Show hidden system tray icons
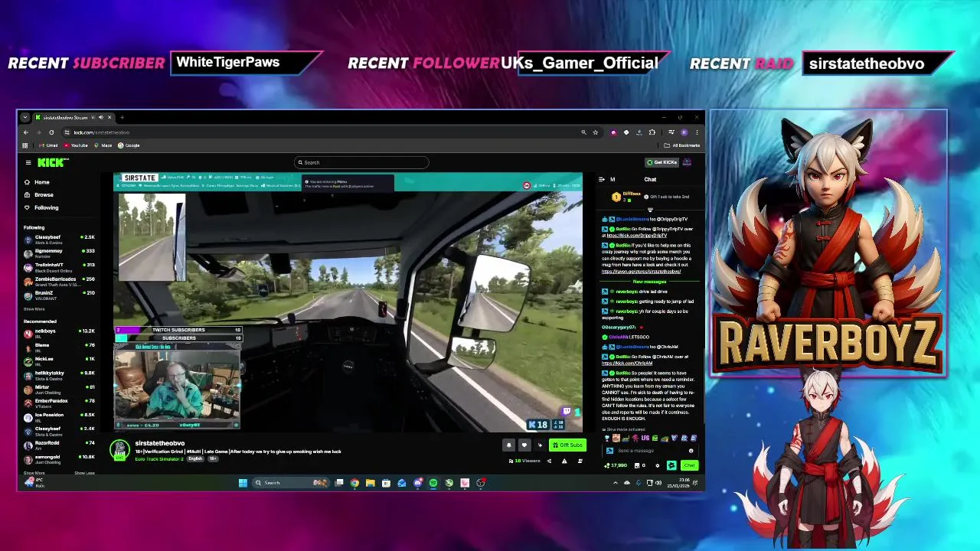Screen dimensions: 980x551 click(x=615, y=483)
